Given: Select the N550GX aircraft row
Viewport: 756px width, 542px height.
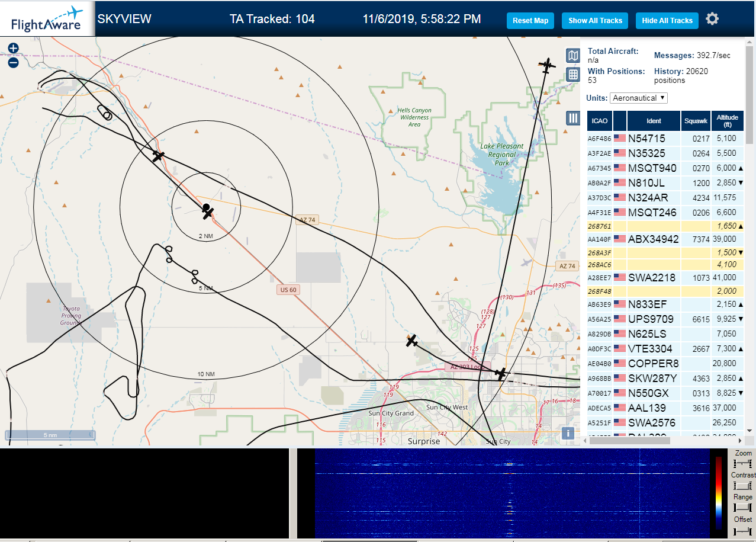Looking at the screenshot, I should coord(665,393).
